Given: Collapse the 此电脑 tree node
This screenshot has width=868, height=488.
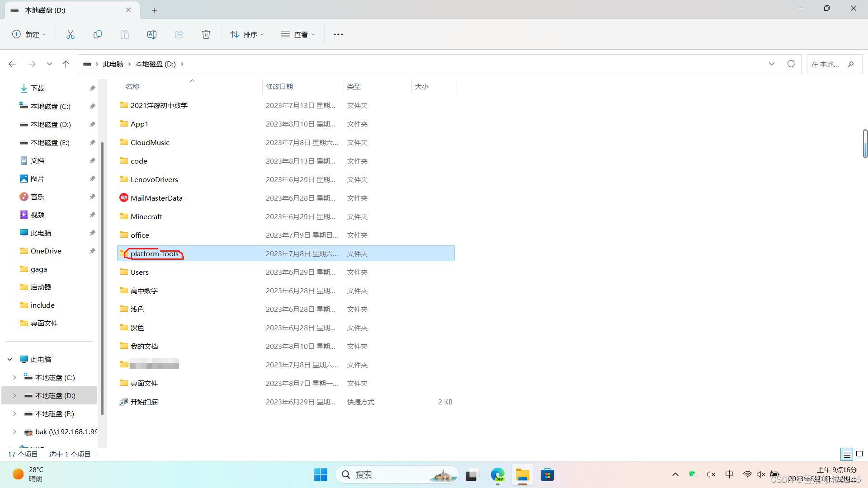Looking at the screenshot, I should (x=9, y=359).
